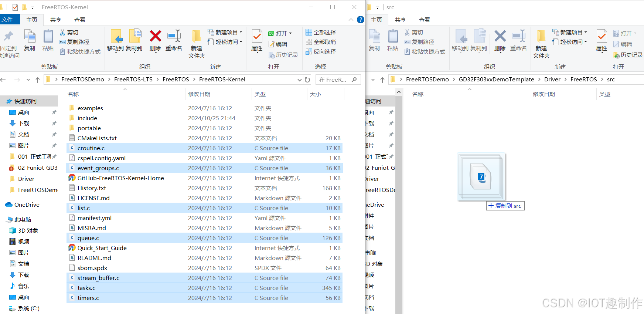Open the Help question mark icon
This screenshot has width=644, height=314.
[x=361, y=20]
